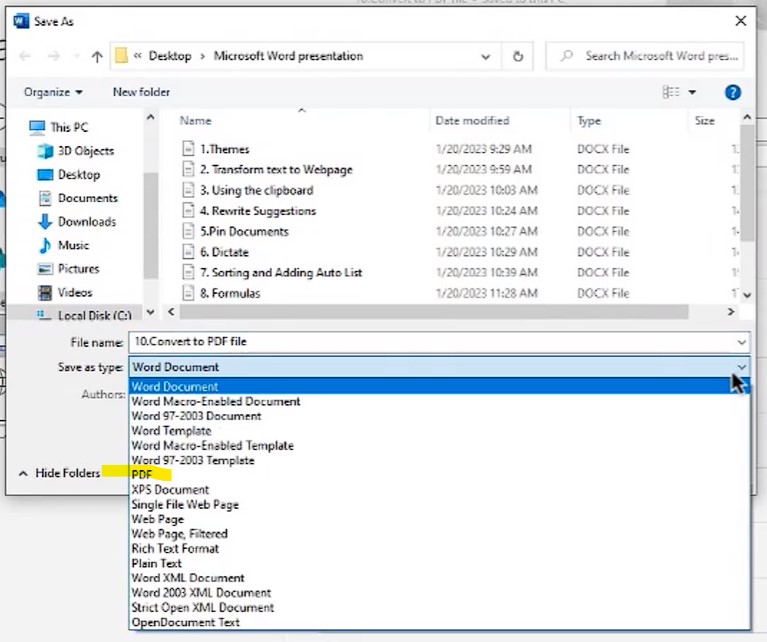
Task: Choose Word 97-2003 Template type
Action: (439, 460)
